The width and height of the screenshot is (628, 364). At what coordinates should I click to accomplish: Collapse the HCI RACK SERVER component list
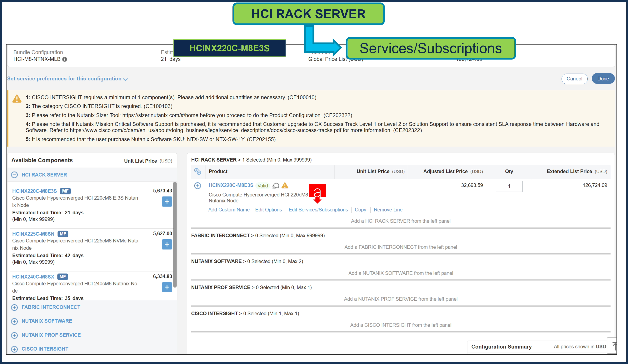point(14,175)
